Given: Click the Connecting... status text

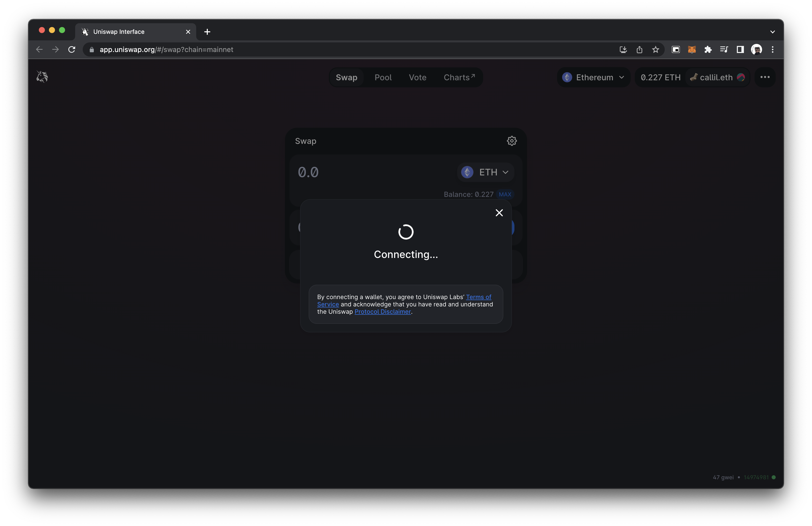Looking at the screenshot, I should click(406, 254).
